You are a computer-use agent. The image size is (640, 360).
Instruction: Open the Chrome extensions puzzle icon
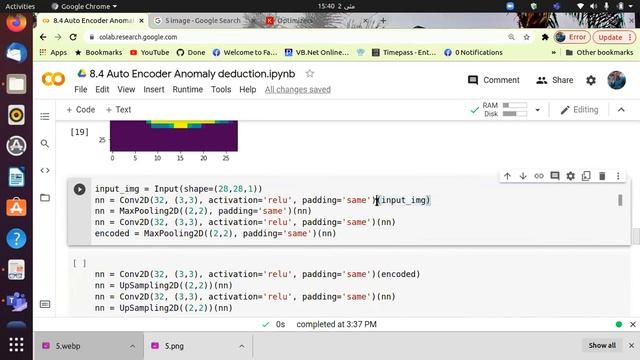tap(544, 37)
